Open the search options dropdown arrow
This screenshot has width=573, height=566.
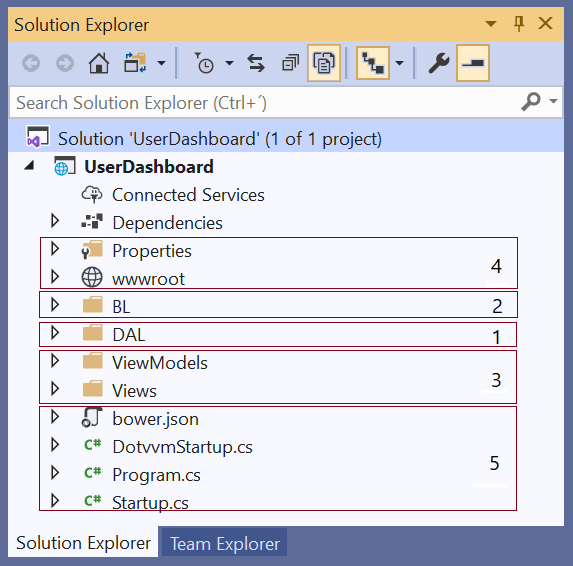coord(553,101)
